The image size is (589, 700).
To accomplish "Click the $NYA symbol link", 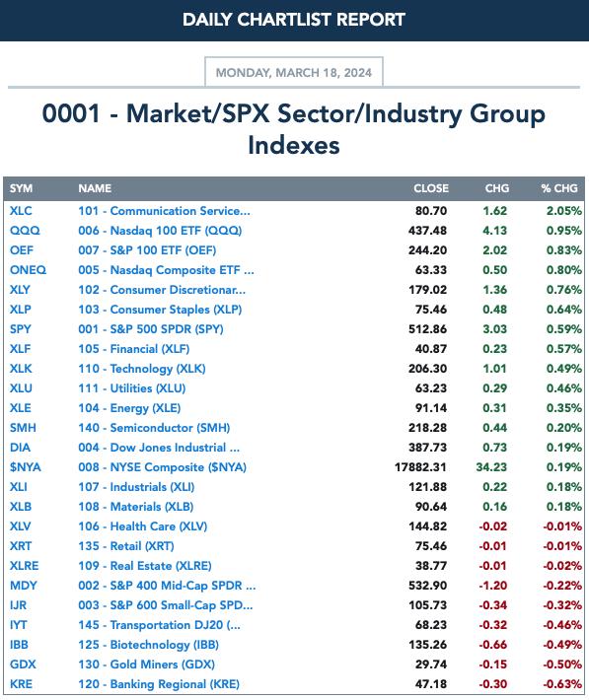I will tap(25, 467).
